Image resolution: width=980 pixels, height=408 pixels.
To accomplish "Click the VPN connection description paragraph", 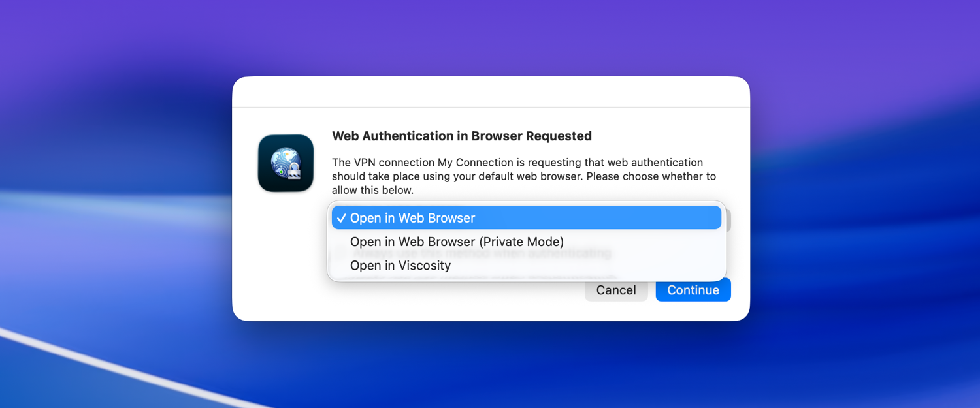I will pos(523,176).
